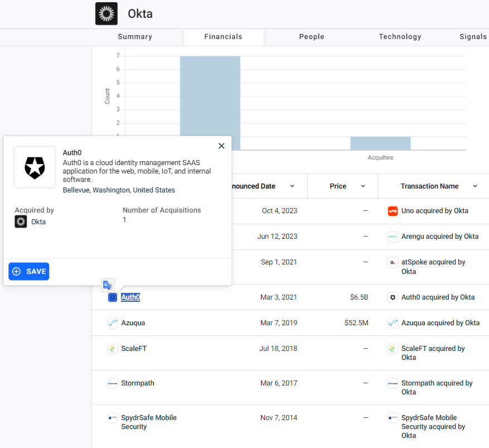
Task: Open the Summary tab
Action: 135,37
